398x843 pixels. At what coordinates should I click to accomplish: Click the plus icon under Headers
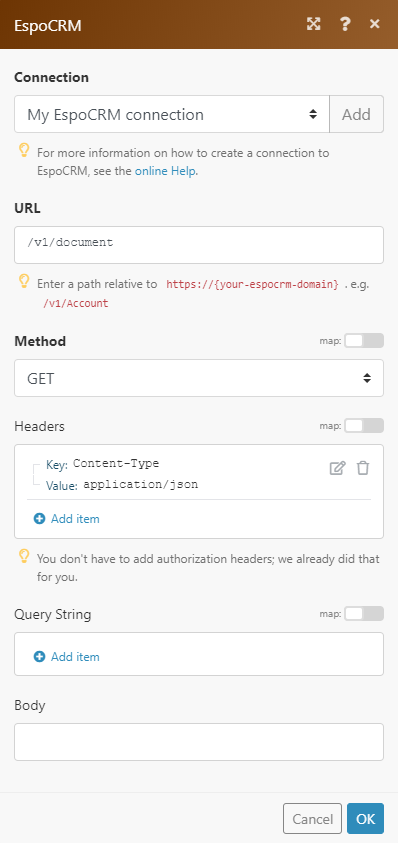coord(39,519)
